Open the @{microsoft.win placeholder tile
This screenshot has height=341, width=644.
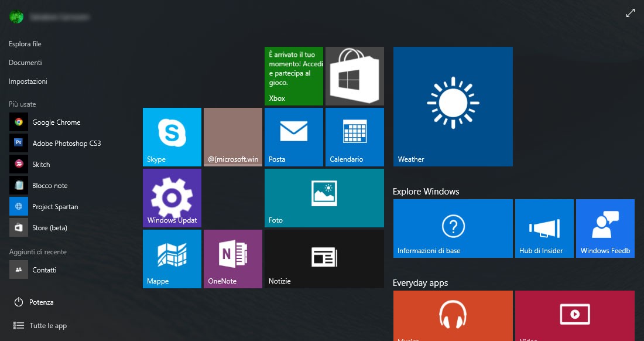(x=233, y=137)
